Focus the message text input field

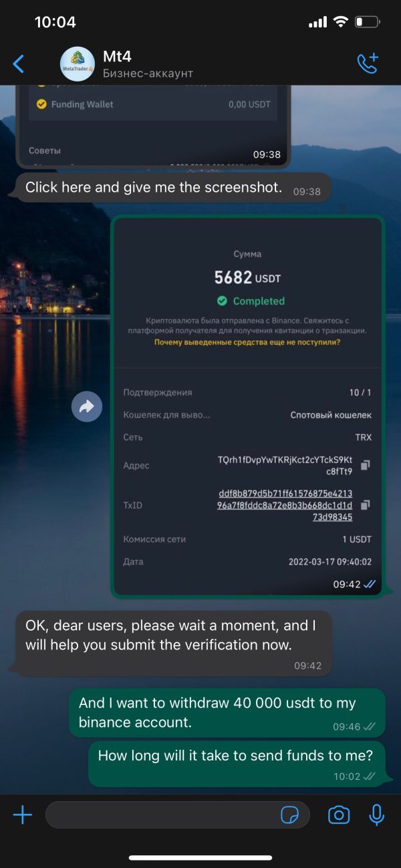click(177, 815)
